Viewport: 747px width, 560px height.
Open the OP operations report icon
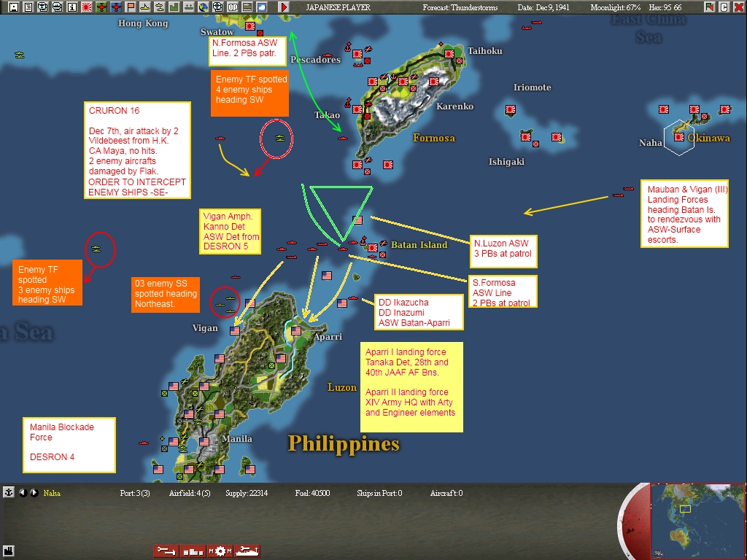233,7
